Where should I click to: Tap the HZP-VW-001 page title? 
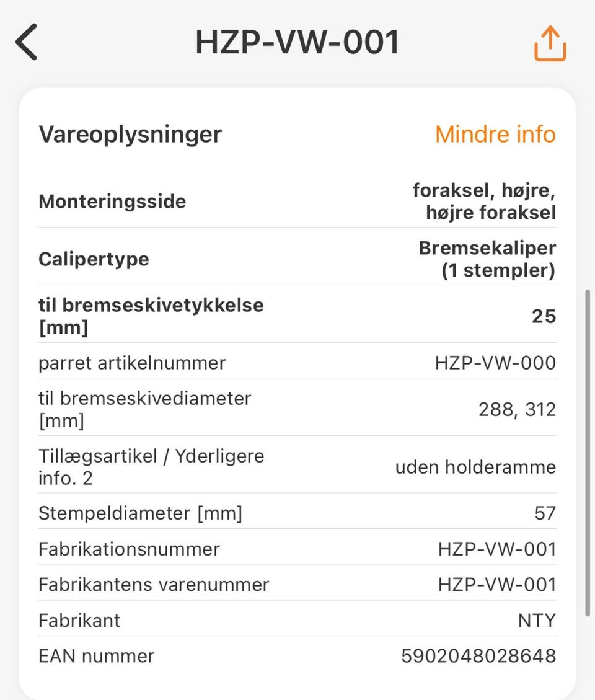(297, 42)
